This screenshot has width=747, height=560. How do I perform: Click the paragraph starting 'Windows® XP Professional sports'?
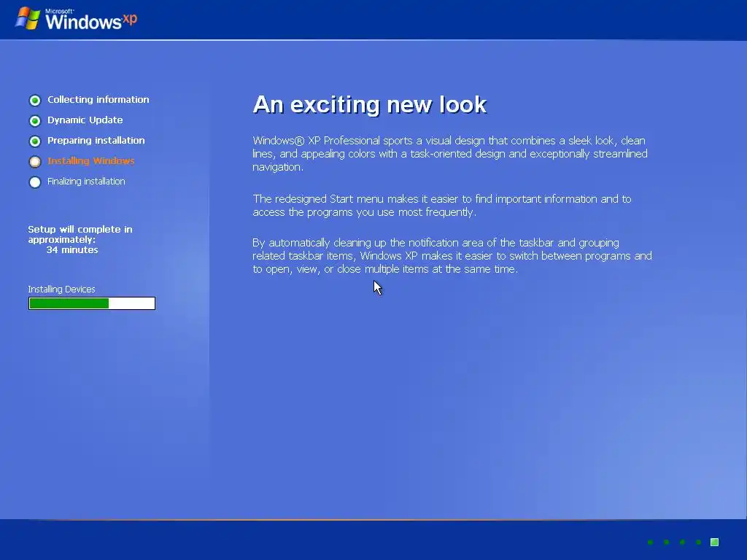click(x=450, y=154)
